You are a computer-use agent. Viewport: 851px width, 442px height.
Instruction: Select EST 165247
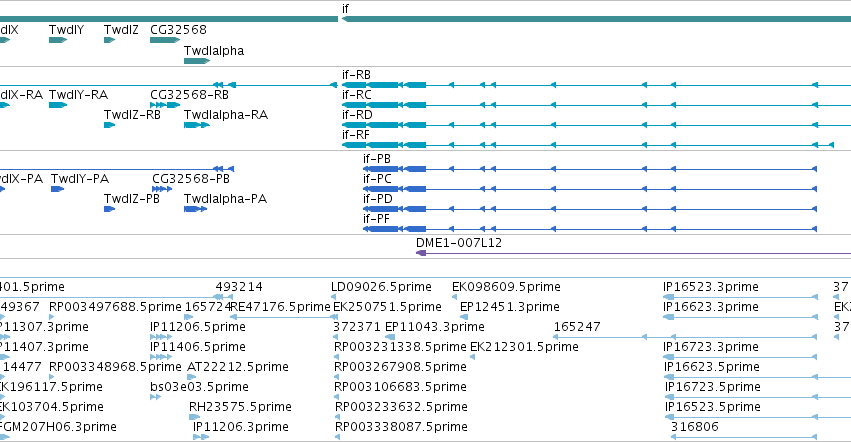click(577, 327)
